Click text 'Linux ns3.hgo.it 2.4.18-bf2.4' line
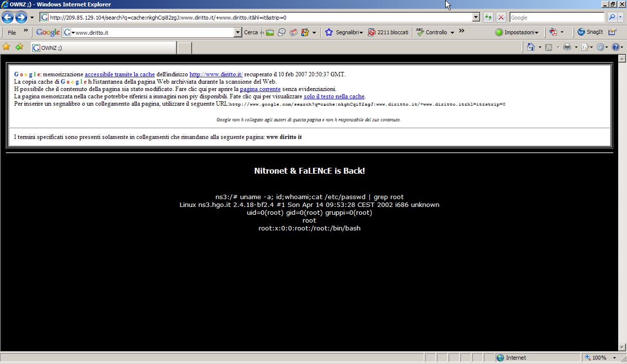 310,205
